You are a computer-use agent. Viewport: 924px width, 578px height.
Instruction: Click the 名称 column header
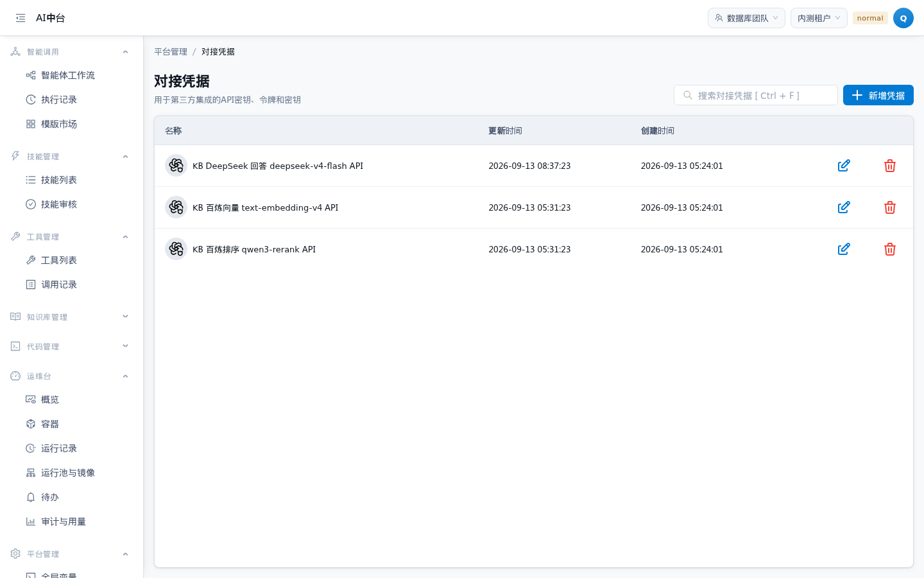[173, 131]
